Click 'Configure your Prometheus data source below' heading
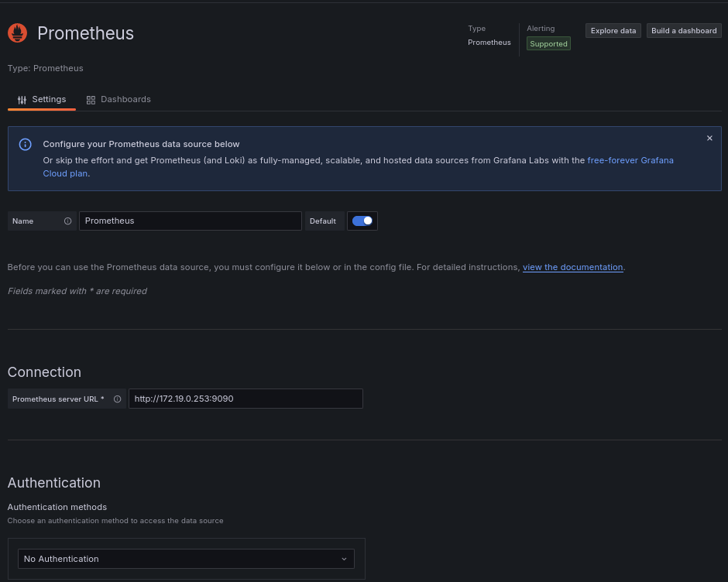The image size is (728, 582). (x=141, y=144)
